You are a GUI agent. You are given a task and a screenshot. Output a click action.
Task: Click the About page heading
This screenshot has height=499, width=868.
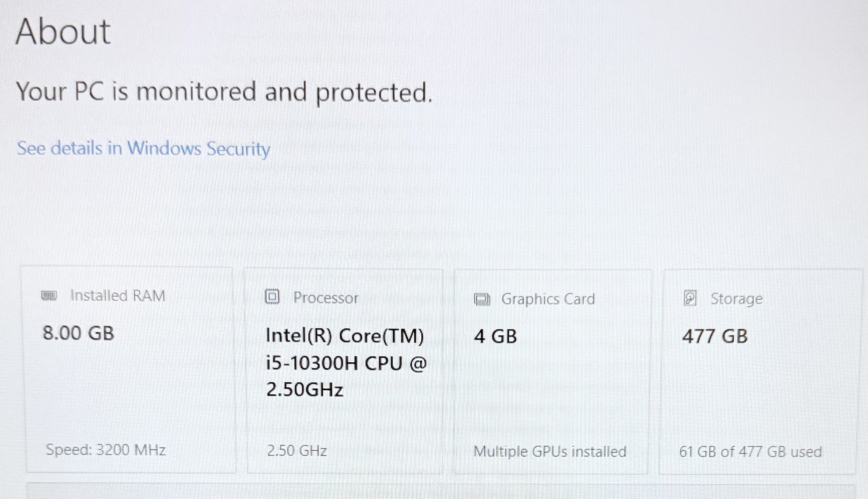click(x=63, y=31)
